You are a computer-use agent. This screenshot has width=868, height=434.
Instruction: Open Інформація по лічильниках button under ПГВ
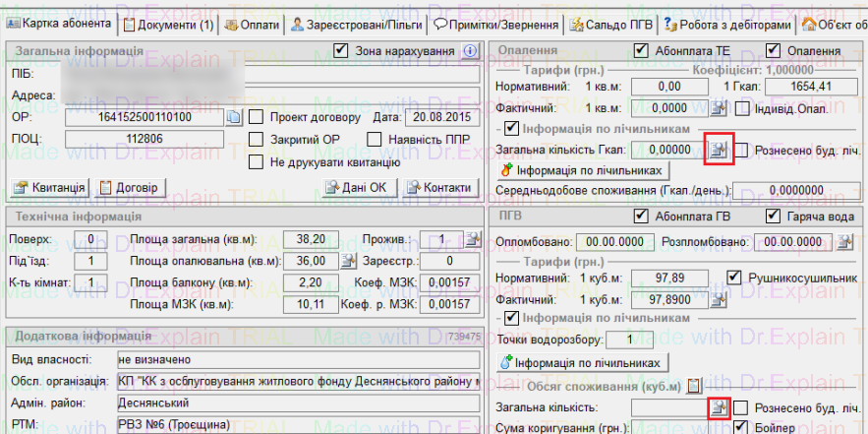583,361
